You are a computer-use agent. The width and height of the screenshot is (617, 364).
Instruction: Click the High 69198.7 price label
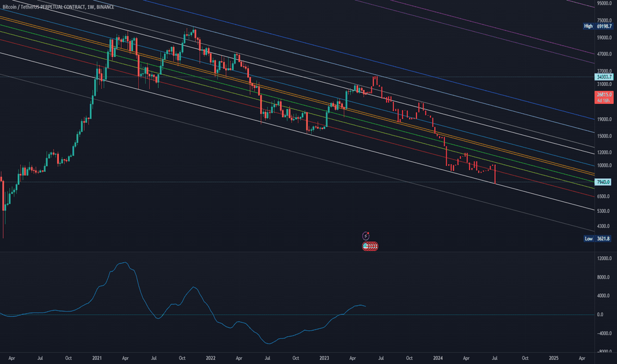[598, 26]
